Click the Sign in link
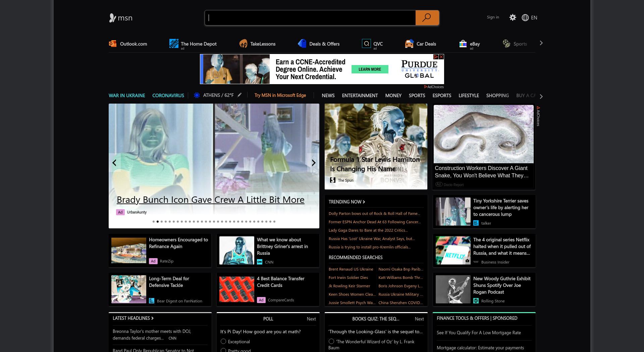The image size is (644, 352). [493, 17]
